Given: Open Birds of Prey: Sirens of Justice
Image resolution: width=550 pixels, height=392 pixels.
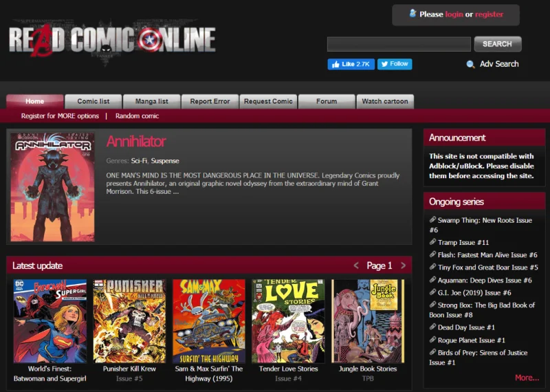Looking at the screenshot, I should [x=478, y=357].
